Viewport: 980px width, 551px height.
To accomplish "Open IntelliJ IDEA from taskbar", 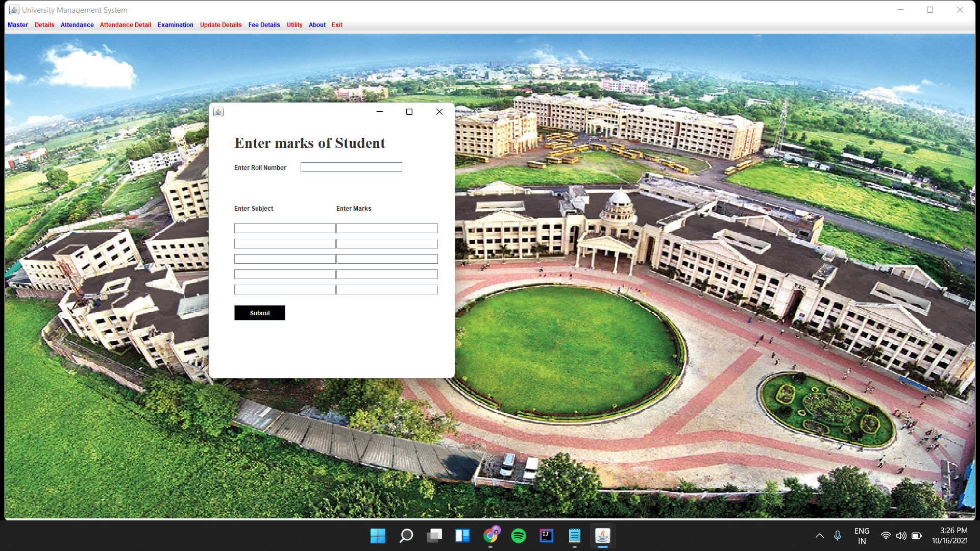I will [546, 536].
